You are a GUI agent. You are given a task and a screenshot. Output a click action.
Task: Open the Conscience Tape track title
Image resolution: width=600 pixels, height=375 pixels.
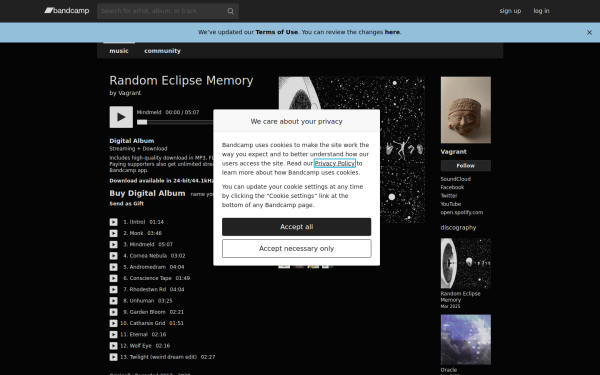tap(150, 278)
